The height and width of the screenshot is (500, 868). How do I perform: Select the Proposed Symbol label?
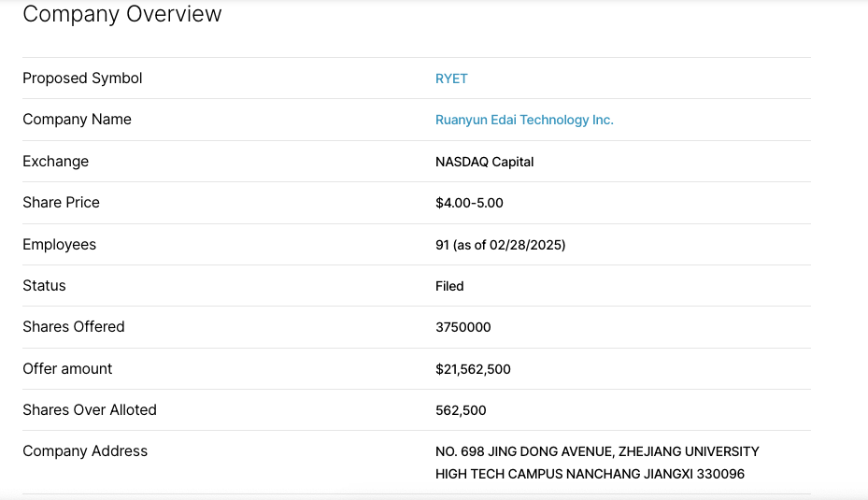tap(82, 79)
